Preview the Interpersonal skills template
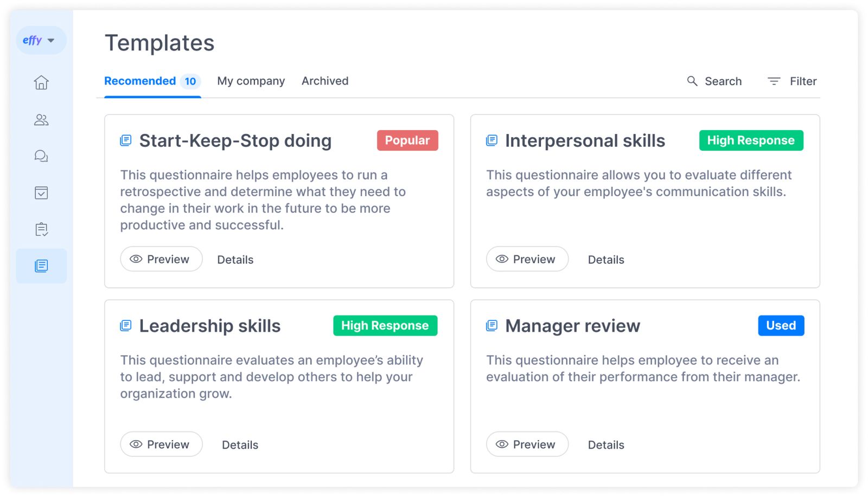Viewport: 868px width, 497px height. 527,259
